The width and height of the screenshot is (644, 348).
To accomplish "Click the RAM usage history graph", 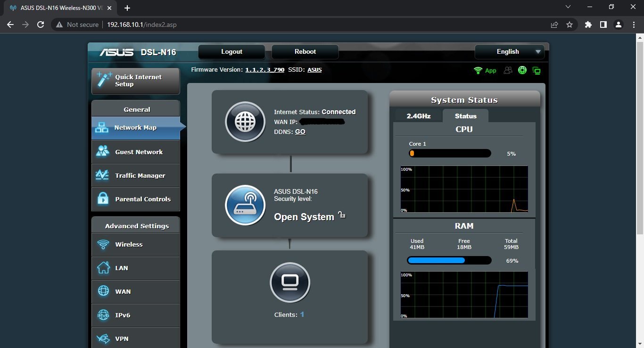I will (464, 294).
